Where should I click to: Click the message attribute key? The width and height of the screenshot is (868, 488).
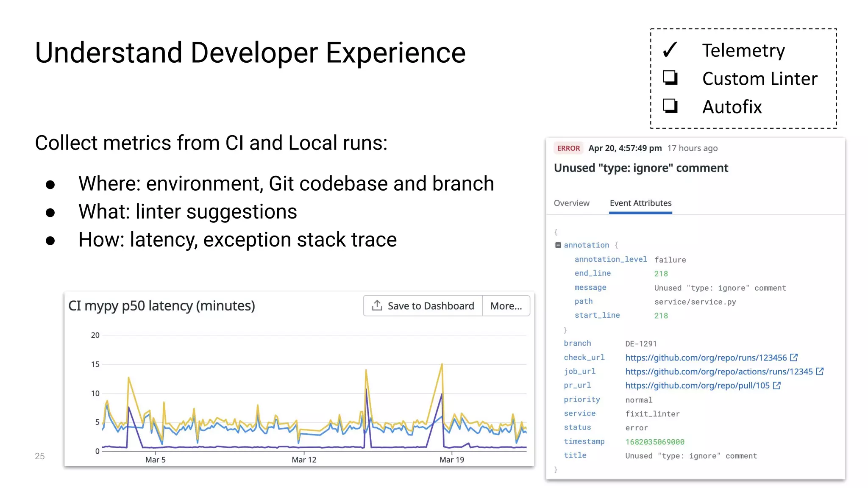click(590, 287)
